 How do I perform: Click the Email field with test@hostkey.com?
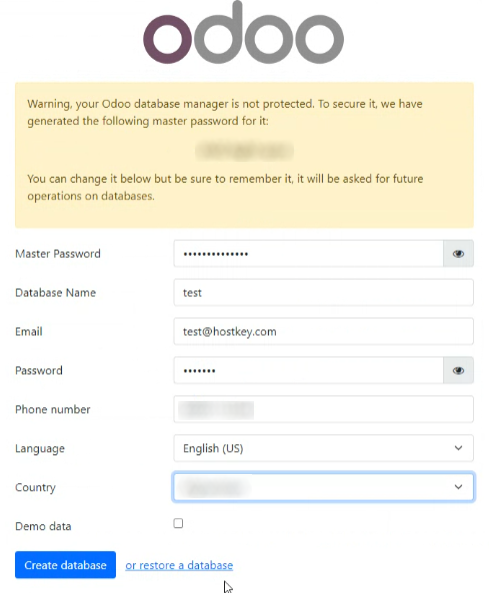point(323,331)
